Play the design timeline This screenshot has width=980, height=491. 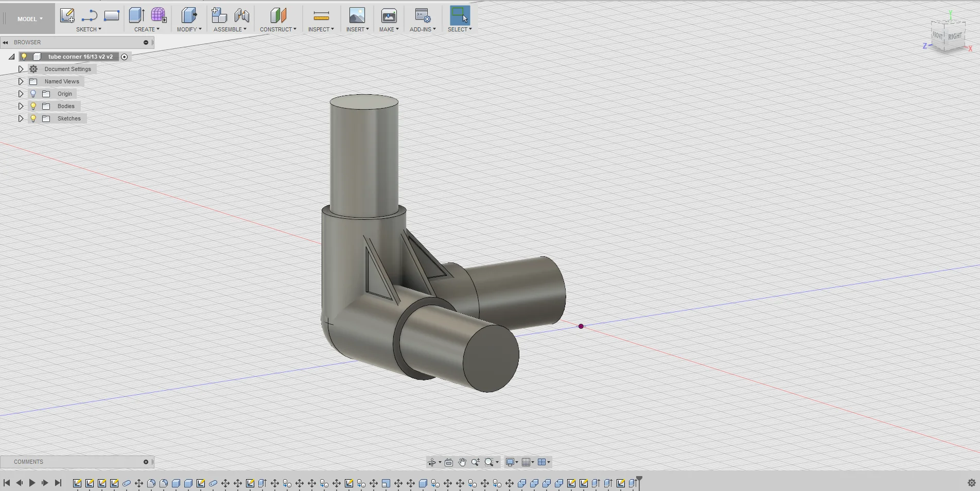pos(32,483)
